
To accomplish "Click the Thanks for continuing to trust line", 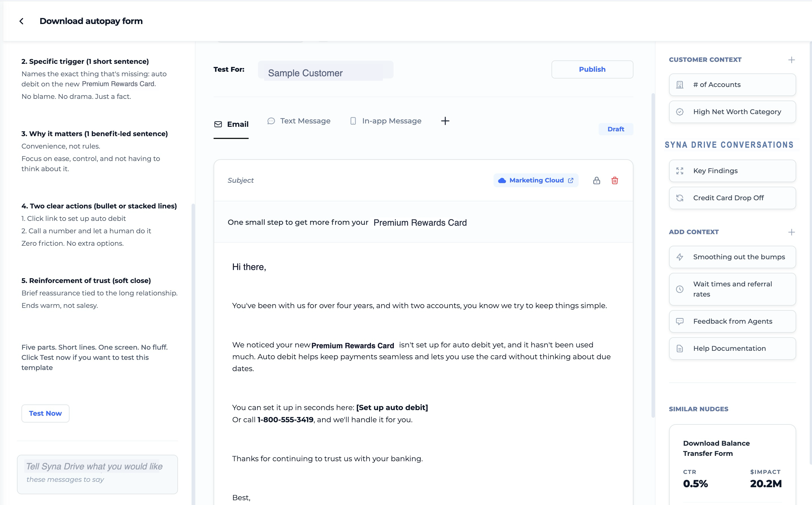I will coord(327,459).
